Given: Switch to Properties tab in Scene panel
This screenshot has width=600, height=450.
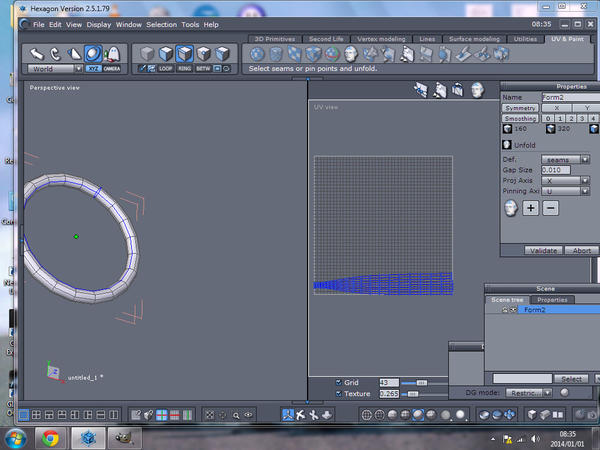Looking at the screenshot, I should [x=552, y=300].
